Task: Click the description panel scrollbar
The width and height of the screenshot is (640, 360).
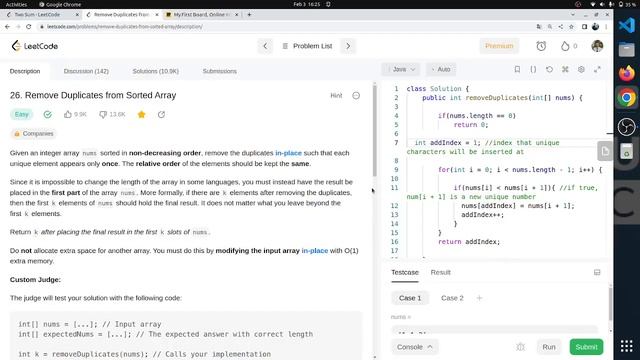Action: pos(375,131)
